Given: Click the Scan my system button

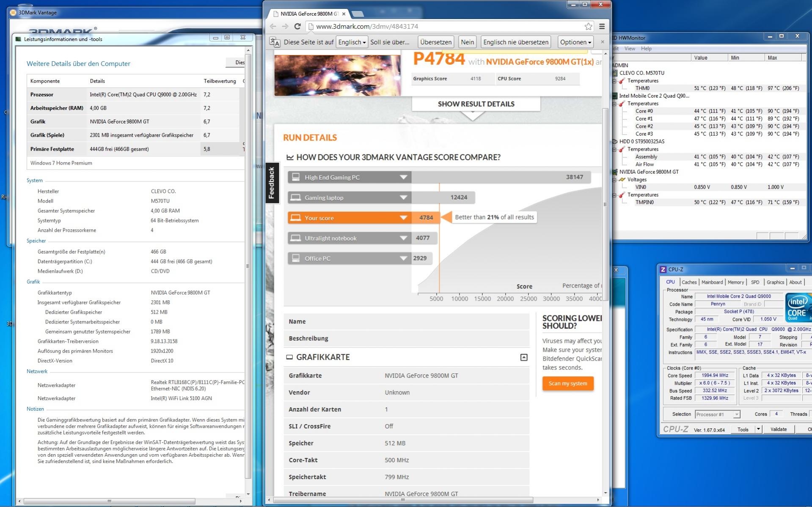Looking at the screenshot, I should click(568, 384).
